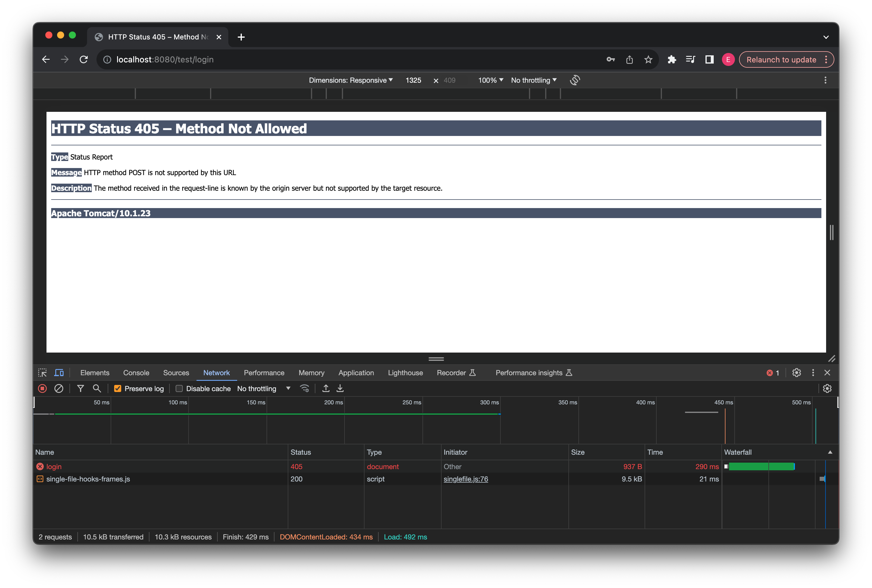Open network conditions wifi icon

(304, 388)
